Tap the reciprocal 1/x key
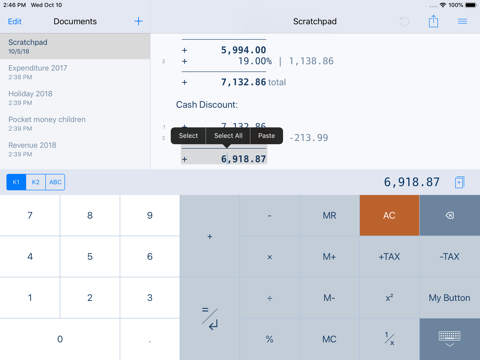 [389, 339]
